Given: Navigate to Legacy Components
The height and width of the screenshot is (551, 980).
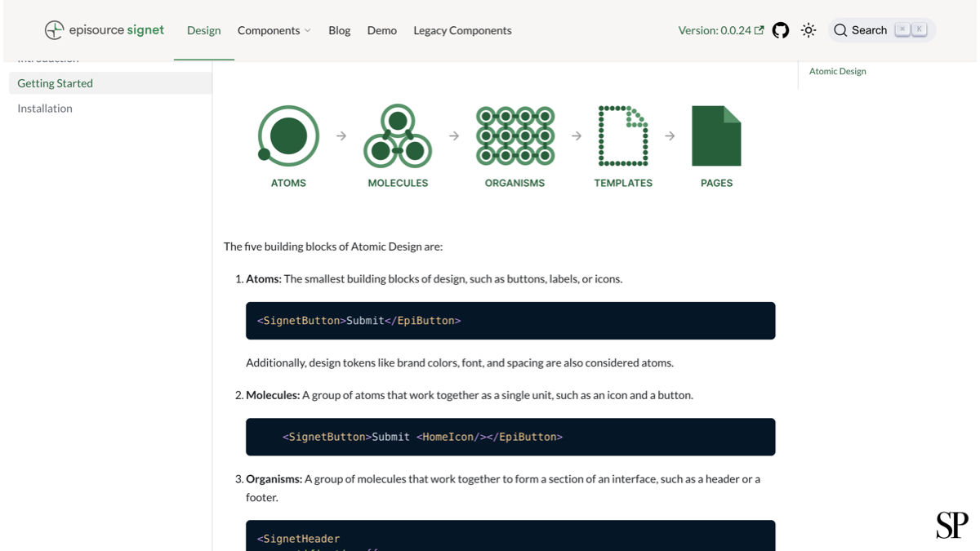Looking at the screenshot, I should 462,30.
